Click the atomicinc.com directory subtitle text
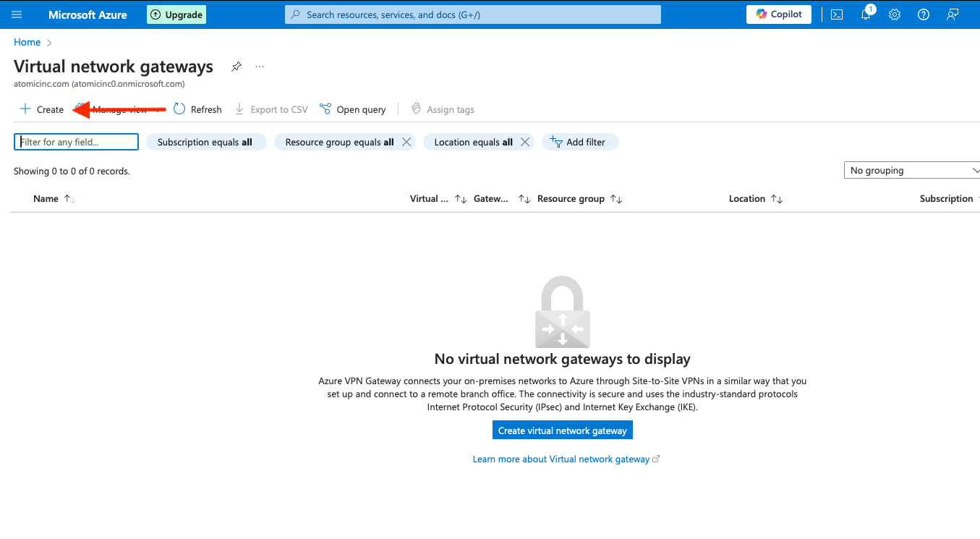 [99, 84]
